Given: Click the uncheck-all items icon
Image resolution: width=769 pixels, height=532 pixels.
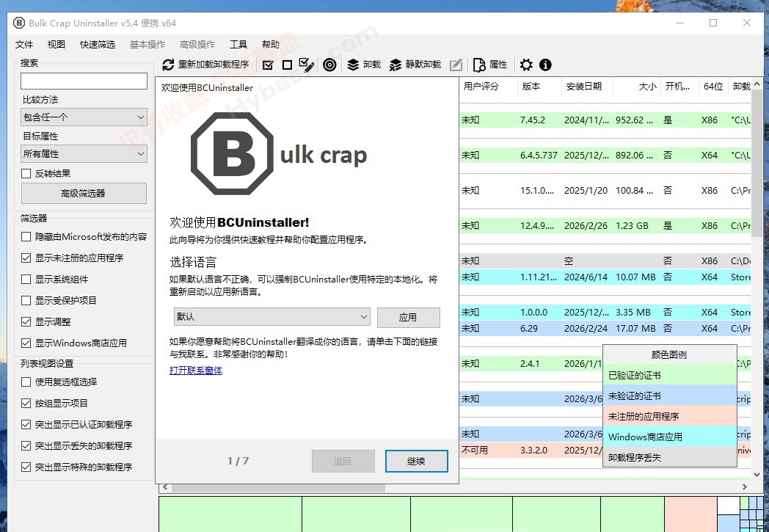Looking at the screenshot, I should pyautogui.click(x=287, y=65).
